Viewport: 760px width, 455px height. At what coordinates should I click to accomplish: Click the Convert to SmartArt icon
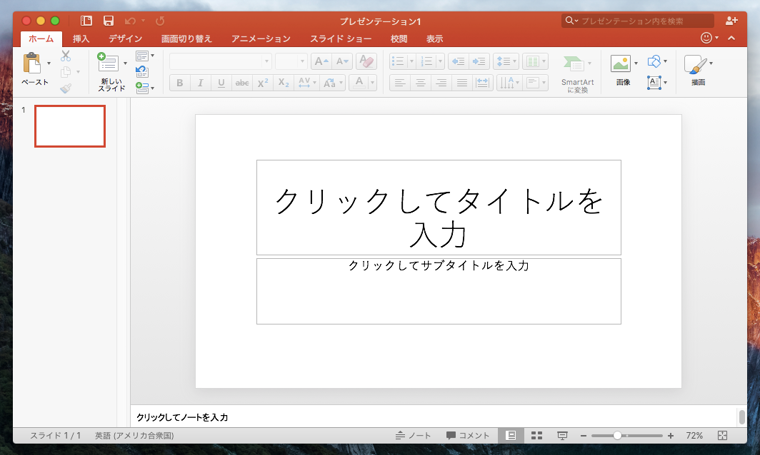coord(574,63)
